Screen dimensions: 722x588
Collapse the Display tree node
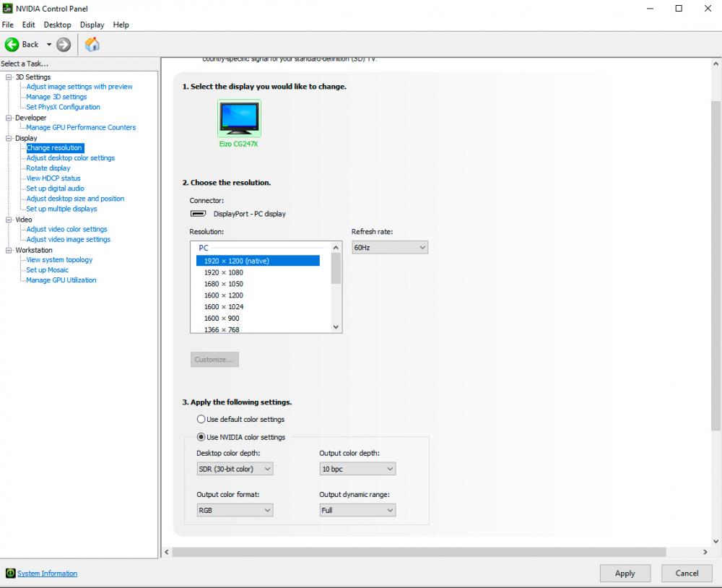(x=8, y=138)
